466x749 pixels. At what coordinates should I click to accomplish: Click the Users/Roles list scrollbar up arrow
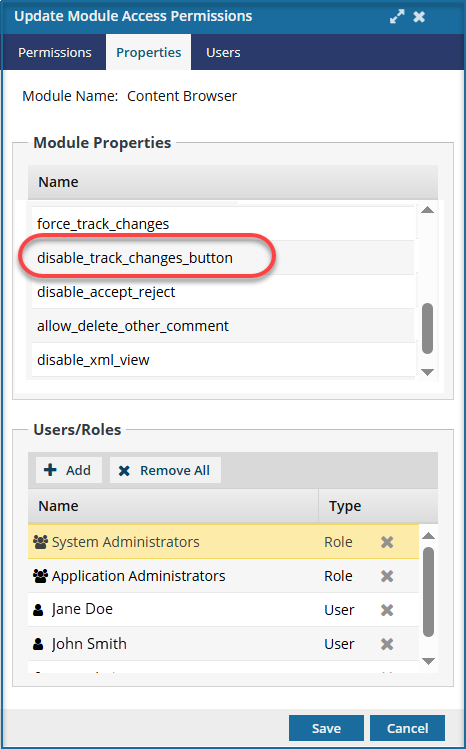point(428,535)
